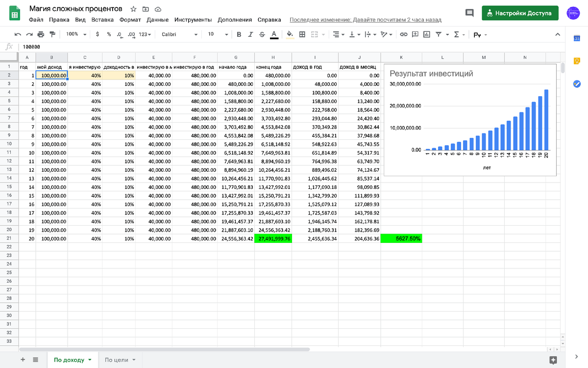The image size is (588, 368).
Task: Select the По доходу sheet tab
Action: (73, 360)
